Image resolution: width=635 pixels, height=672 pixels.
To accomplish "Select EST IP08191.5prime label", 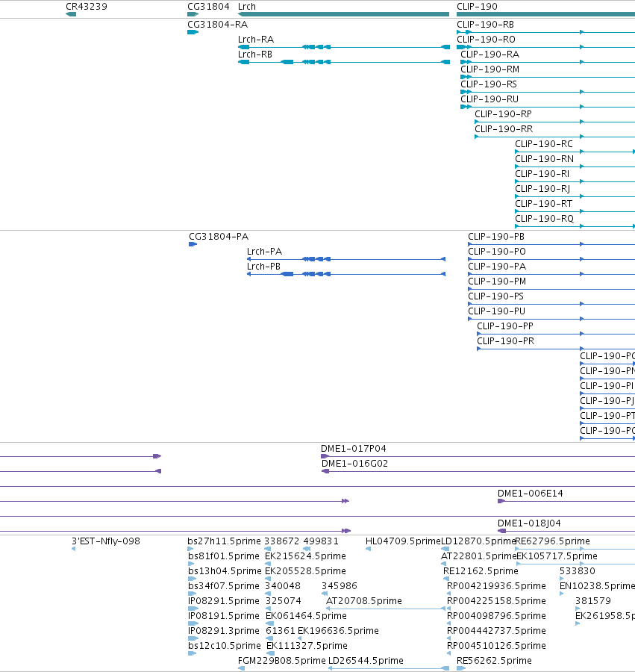I will (x=224, y=616).
